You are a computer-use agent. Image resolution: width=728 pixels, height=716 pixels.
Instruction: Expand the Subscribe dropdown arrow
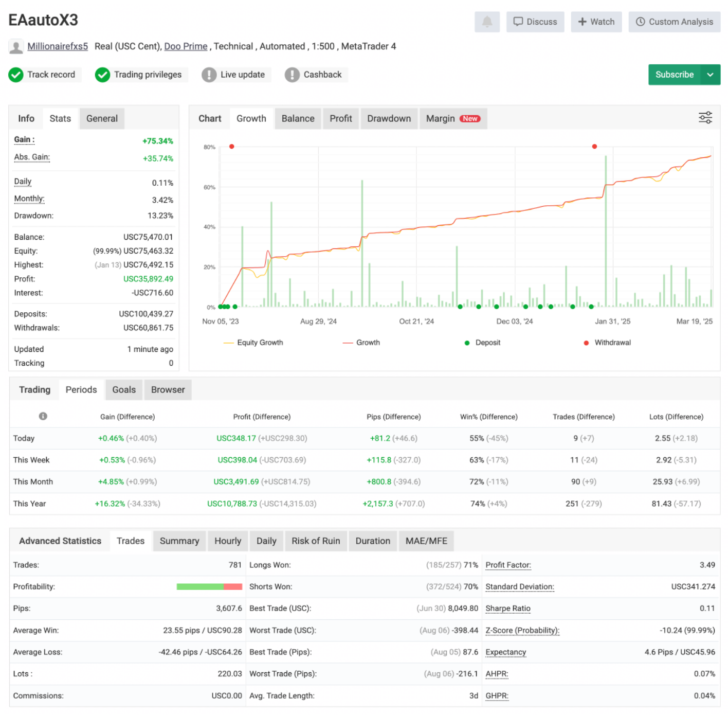tap(710, 75)
